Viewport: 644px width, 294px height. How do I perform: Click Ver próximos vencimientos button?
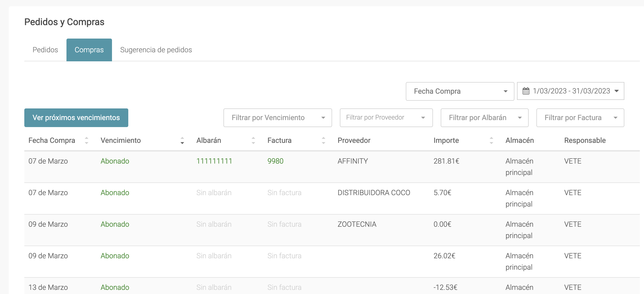tap(76, 118)
